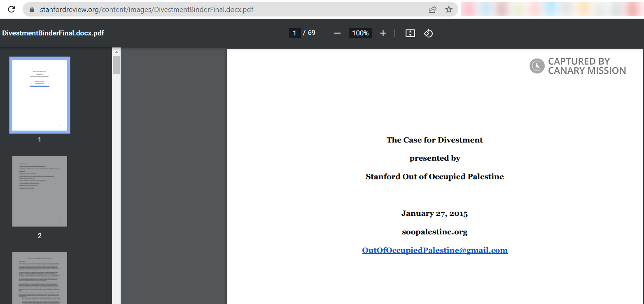Select the page 1 thumbnail

coord(40,95)
